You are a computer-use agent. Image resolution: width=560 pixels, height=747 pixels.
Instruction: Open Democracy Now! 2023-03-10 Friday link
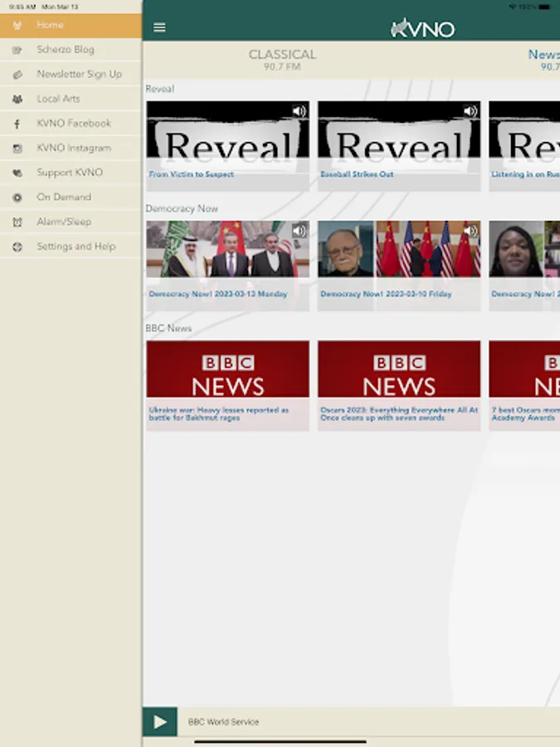tap(386, 294)
